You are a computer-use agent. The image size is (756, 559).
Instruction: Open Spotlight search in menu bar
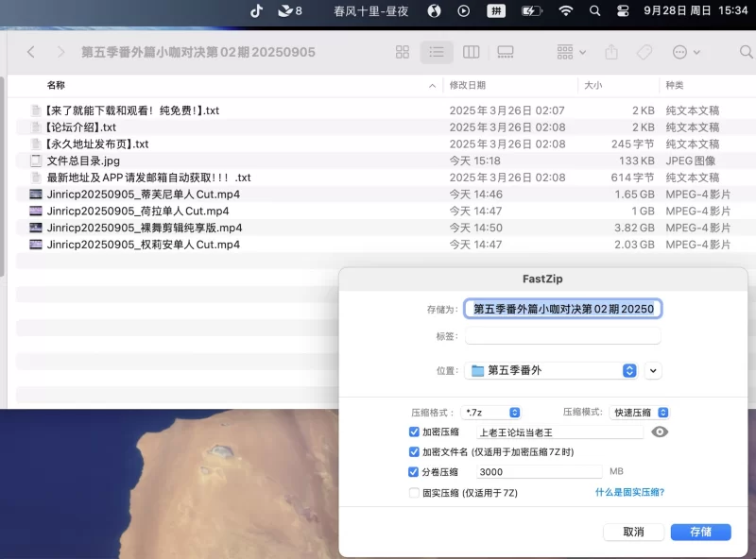tap(594, 11)
